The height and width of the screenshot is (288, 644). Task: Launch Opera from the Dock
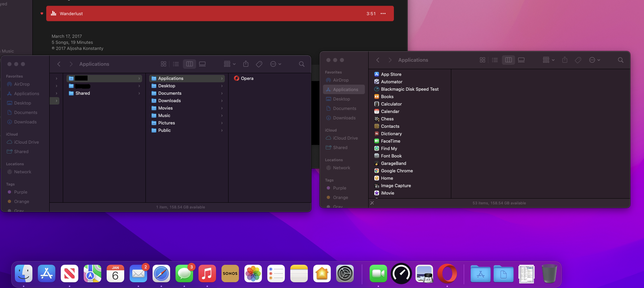tap(447, 273)
